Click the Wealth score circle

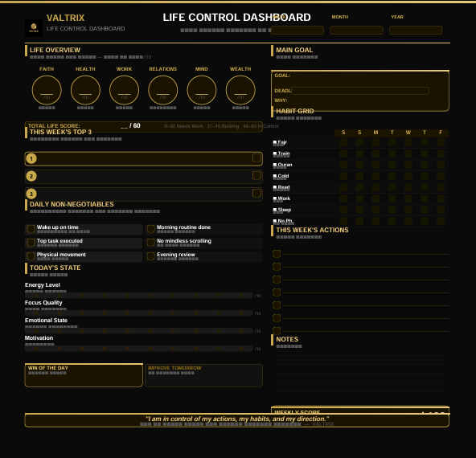pos(240,90)
